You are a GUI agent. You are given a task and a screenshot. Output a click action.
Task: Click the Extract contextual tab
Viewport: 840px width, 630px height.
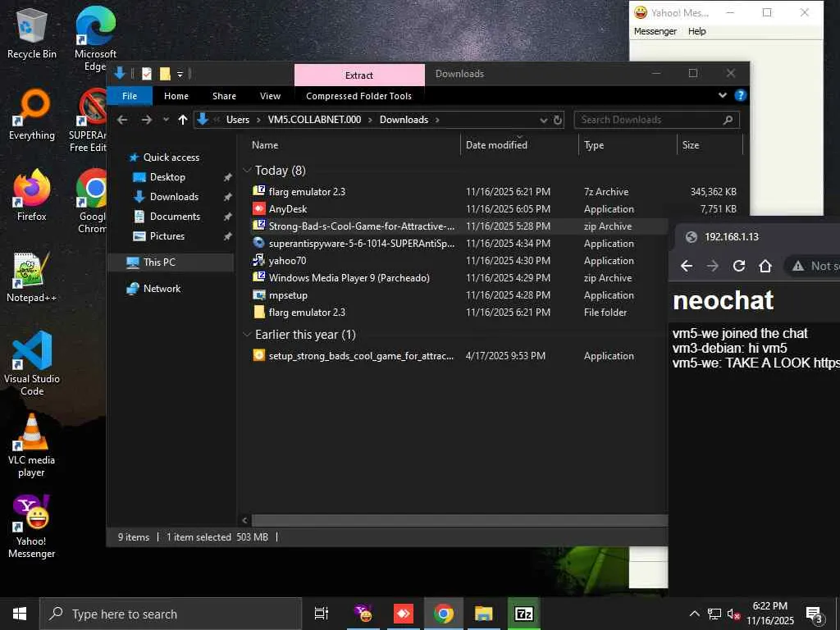359,75
